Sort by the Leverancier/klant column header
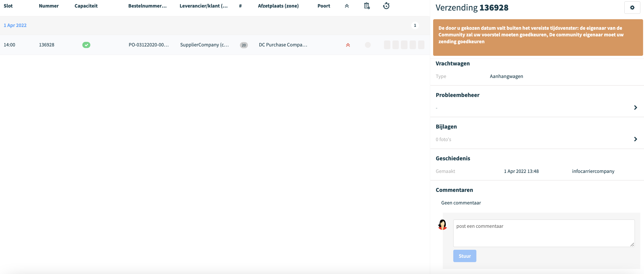Image resolution: width=644 pixels, height=274 pixels. [x=204, y=6]
